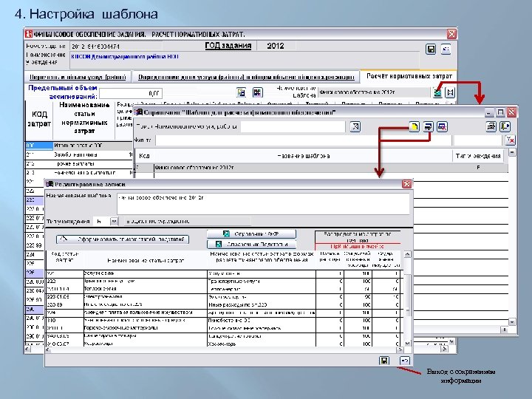The width and height of the screenshot is (532, 399).
Task: Click the left arrow of the main window horizontal scrollbar
Action: [x=28, y=349]
